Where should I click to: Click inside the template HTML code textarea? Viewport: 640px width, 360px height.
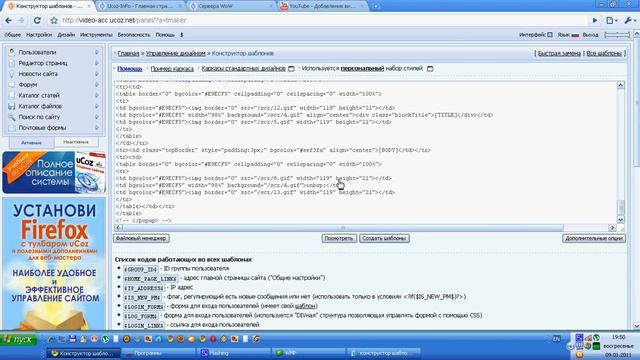[x=366, y=153]
